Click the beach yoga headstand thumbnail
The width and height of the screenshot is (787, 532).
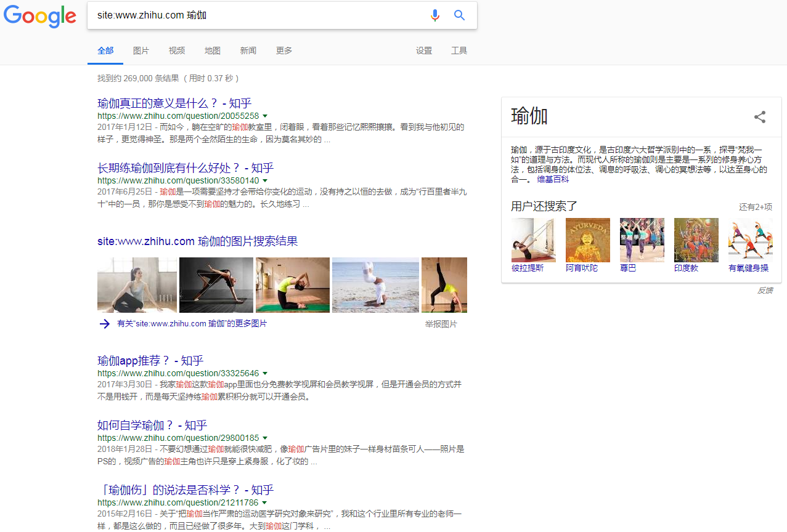[375, 284]
